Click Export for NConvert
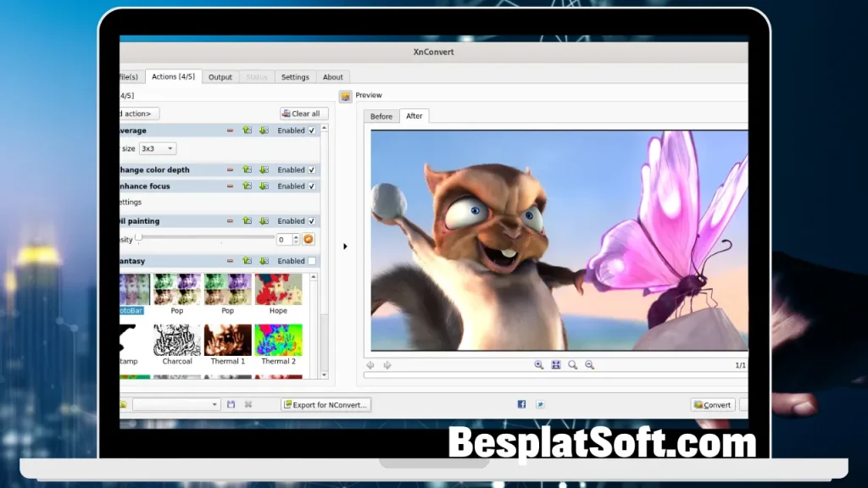Image resolution: width=868 pixels, height=488 pixels. tap(325, 404)
